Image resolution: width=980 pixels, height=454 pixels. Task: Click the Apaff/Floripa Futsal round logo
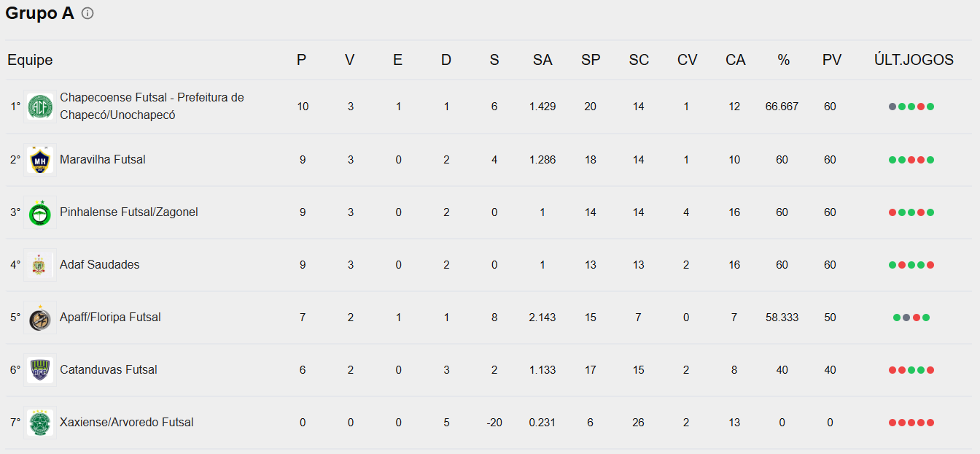(40, 318)
